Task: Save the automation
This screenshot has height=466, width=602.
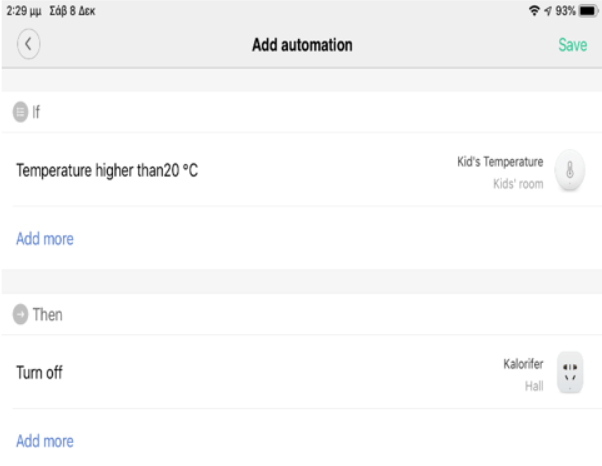Action: point(572,46)
